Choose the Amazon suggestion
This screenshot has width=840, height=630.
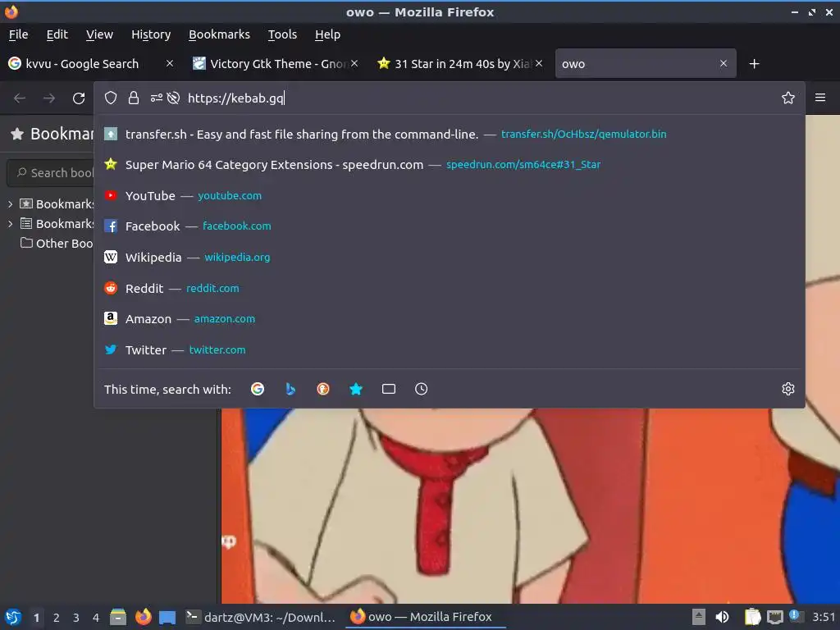pos(450,319)
